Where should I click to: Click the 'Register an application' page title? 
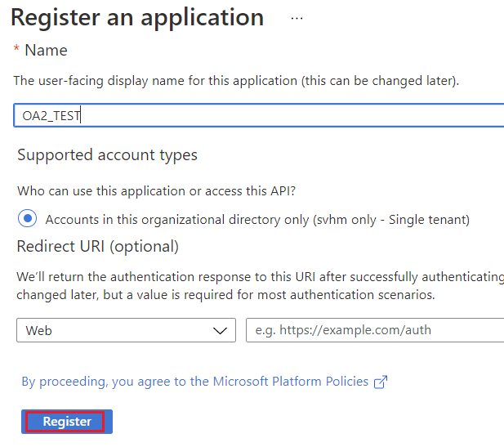click(137, 17)
